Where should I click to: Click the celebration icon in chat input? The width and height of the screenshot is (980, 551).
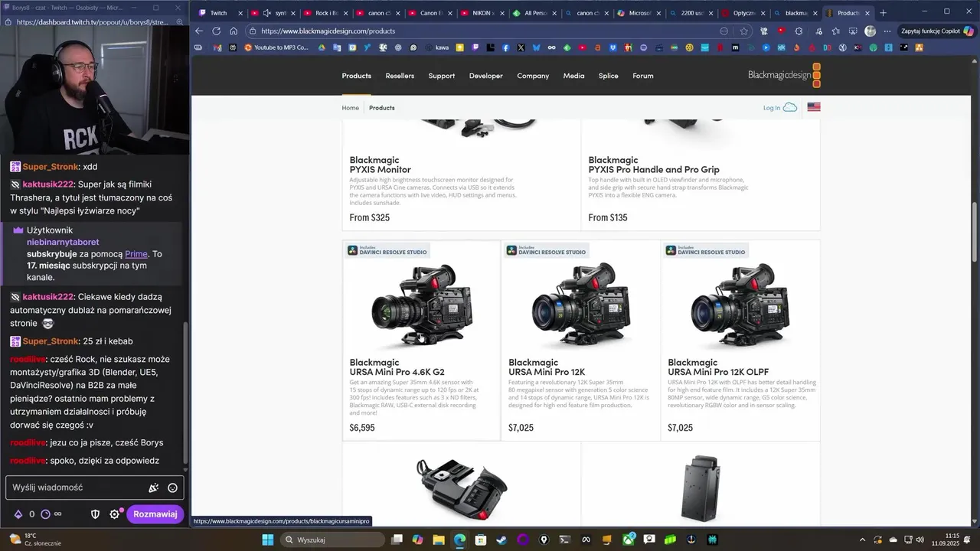153,487
